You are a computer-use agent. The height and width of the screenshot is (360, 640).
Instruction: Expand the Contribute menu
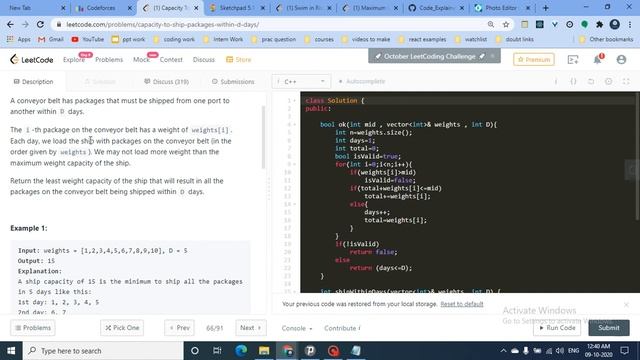pos(342,328)
